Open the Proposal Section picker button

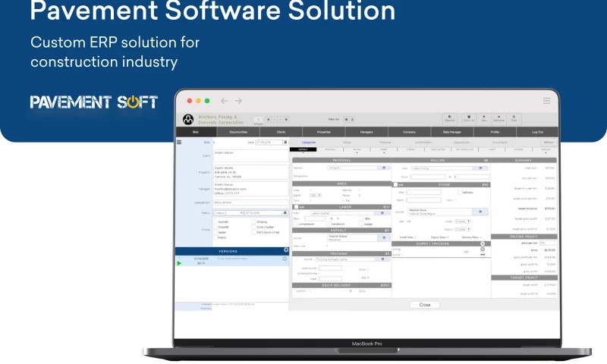click(x=384, y=168)
